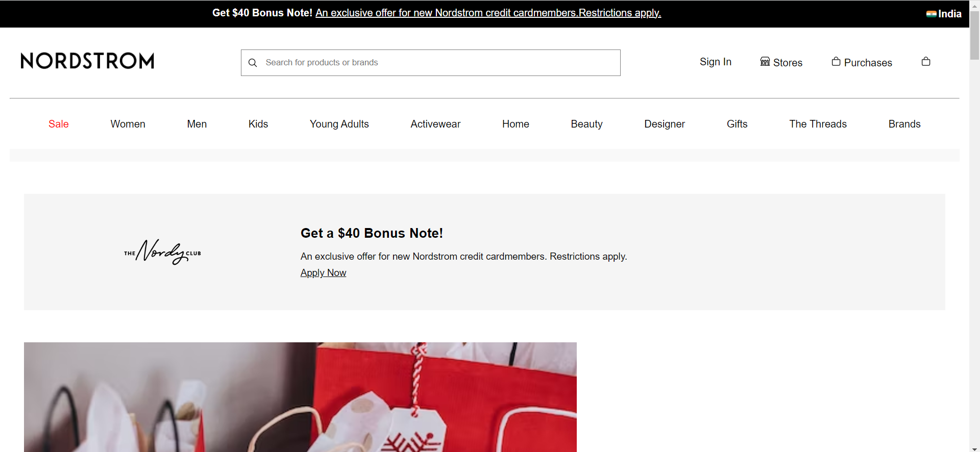The width and height of the screenshot is (980, 452).
Task: Click the search magnifier icon
Action: click(253, 63)
